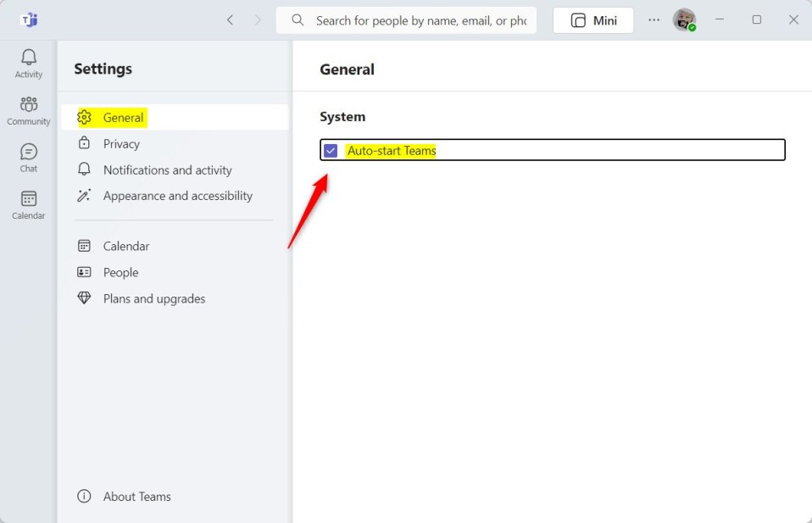The width and height of the screenshot is (812, 523).
Task: Click the Microsoft Teams logo
Action: click(x=29, y=20)
